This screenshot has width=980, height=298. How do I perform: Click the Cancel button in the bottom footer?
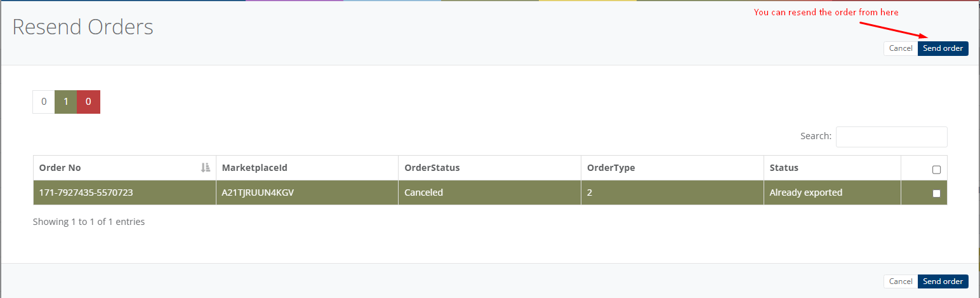point(900,281)
